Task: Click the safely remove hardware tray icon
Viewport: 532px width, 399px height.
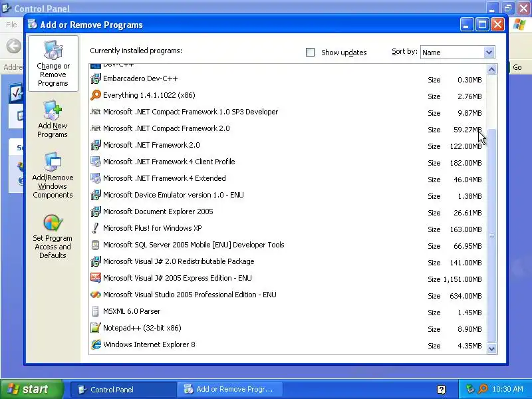Action: coord(470,389)
